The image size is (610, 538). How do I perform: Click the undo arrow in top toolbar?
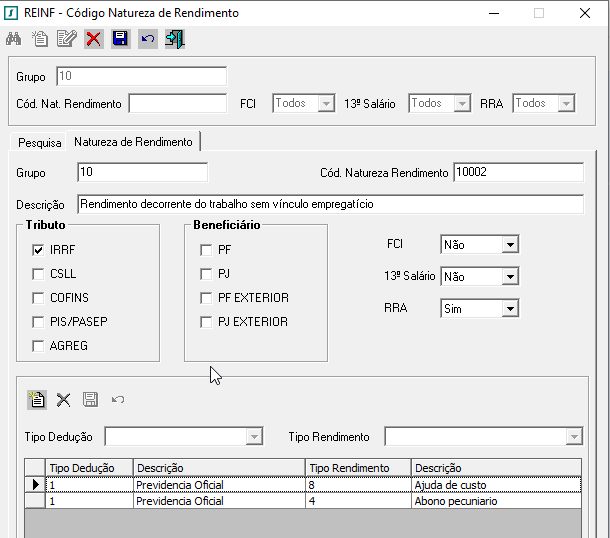pyautogui.click(x=148, y=39)
